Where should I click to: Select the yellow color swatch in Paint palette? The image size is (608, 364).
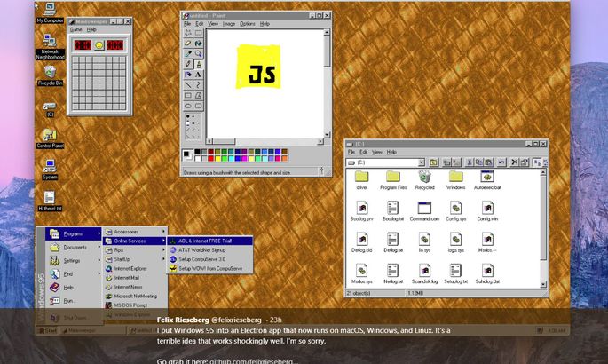click(x=217, y=158)
